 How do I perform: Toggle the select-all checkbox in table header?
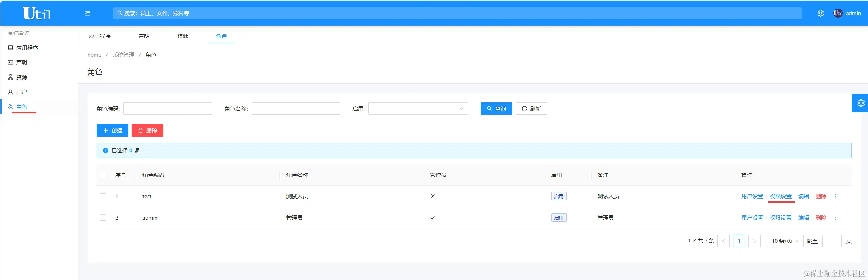(103, 175)
